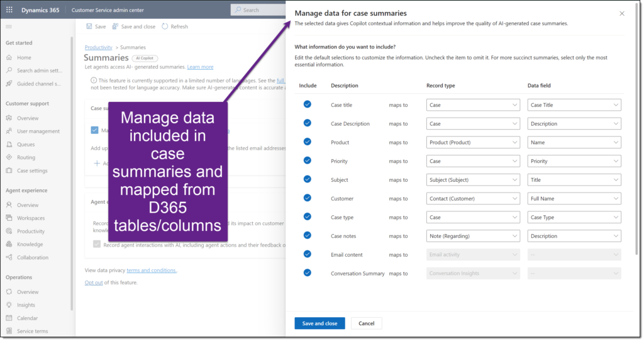The image size is (644, 341).
Task: Open the Case Title data field dropdown
Action: tap(574, 105)
